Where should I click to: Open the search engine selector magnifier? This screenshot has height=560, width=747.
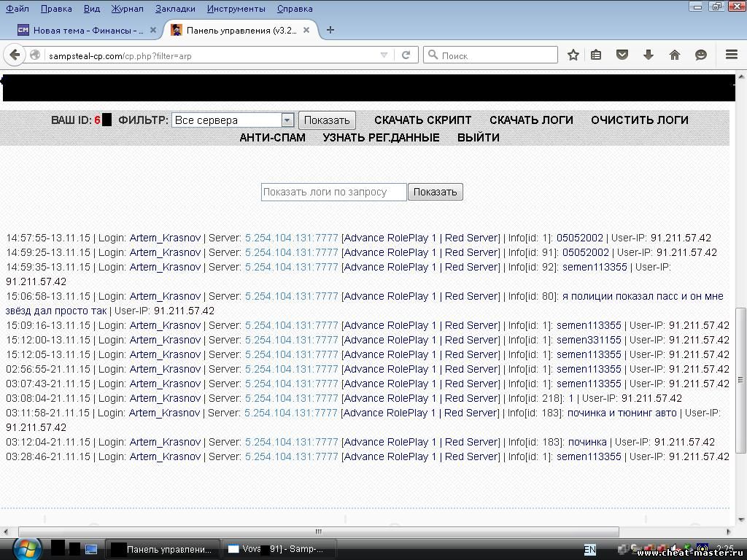click(433, 55)
